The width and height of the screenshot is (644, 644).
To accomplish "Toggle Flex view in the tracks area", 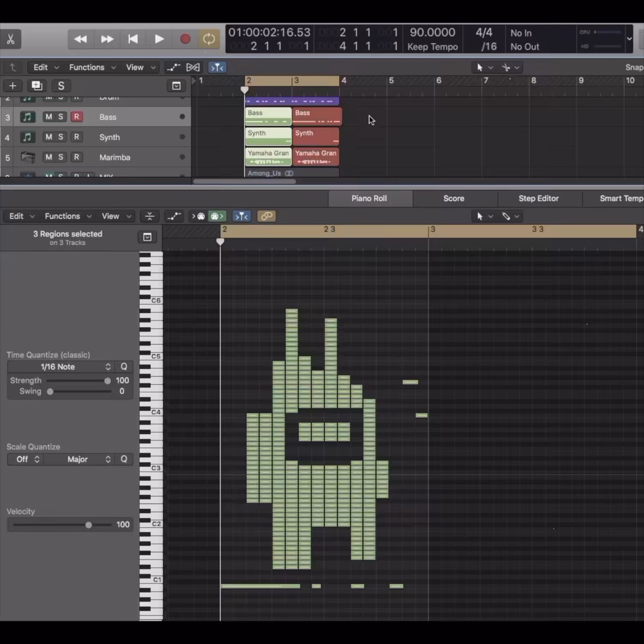I will pyautogui.click(x=193, y=67).
